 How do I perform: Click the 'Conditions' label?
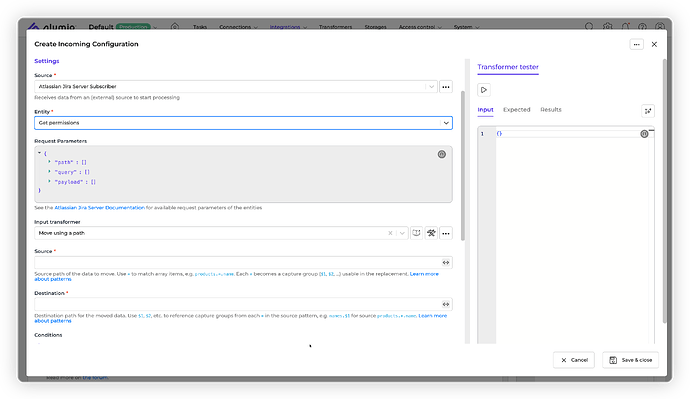pyautogui.click(x=48, y=335)
